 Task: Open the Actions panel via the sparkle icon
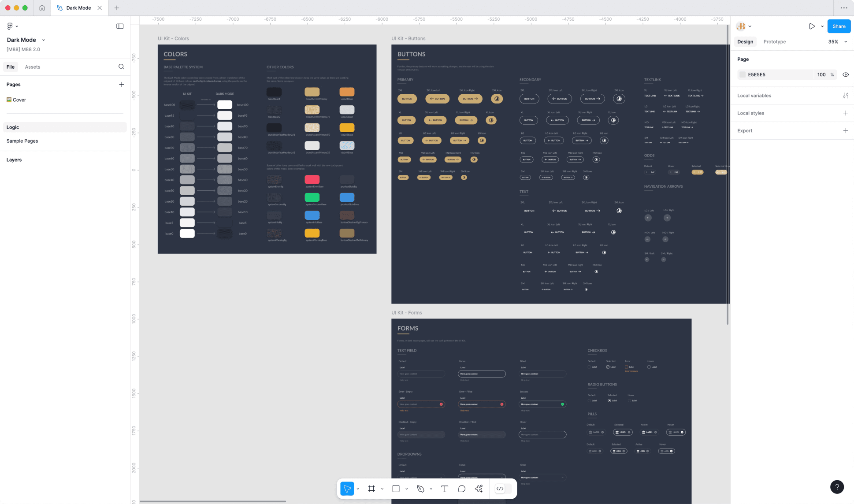coord(479,489)
